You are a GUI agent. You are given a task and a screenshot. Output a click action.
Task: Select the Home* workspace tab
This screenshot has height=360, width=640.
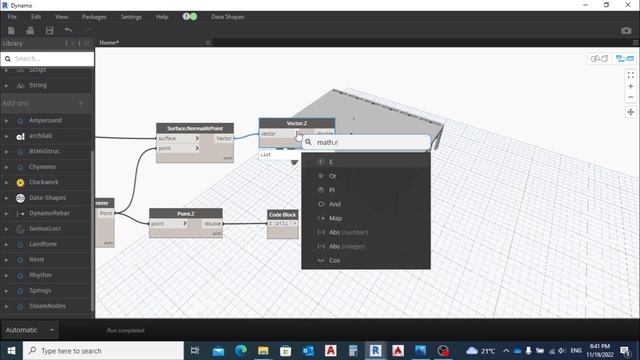(x=109, y=42)
